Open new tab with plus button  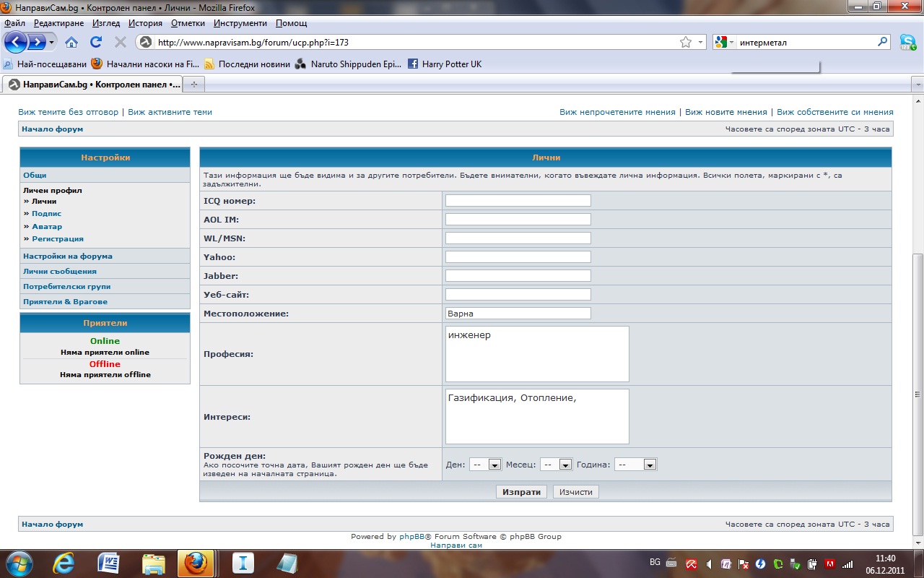[193, 85]
